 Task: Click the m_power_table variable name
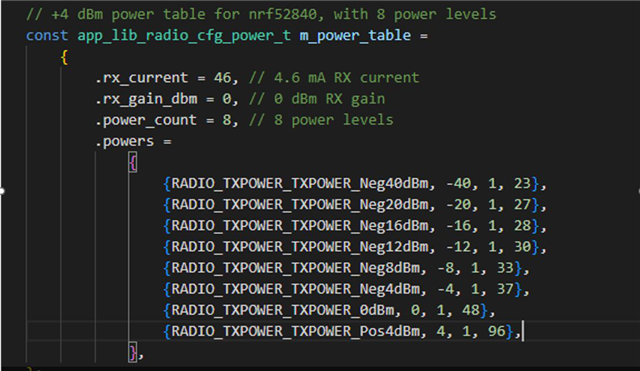355,36
